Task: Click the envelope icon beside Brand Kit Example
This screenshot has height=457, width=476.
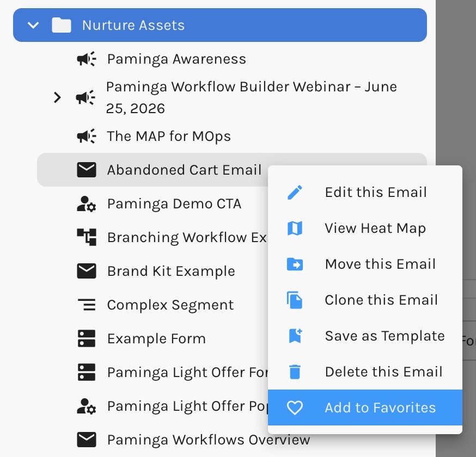Action: tap(87, 271)
